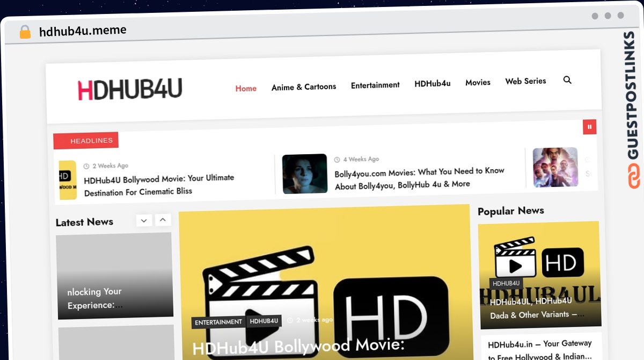The height and width of the screenshot is (360, 644).
Task: Open the HDHub4U Bollywood Movie headline link
Action: tap(159, 184)
